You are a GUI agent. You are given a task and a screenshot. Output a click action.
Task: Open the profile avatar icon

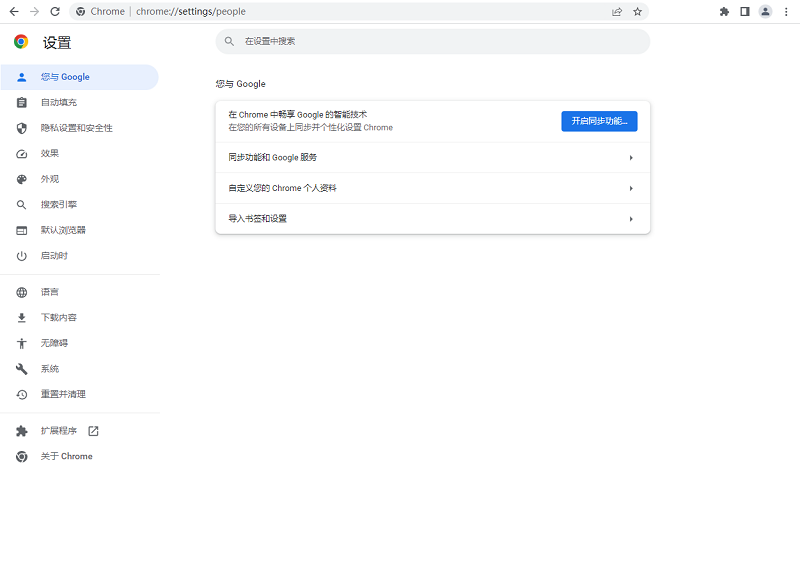tap(765, 11)
